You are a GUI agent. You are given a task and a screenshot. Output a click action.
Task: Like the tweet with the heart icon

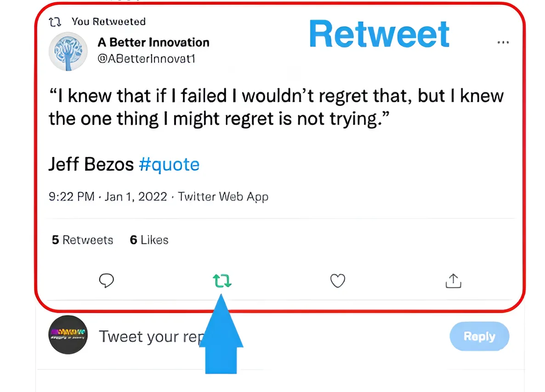coord(338,280)
